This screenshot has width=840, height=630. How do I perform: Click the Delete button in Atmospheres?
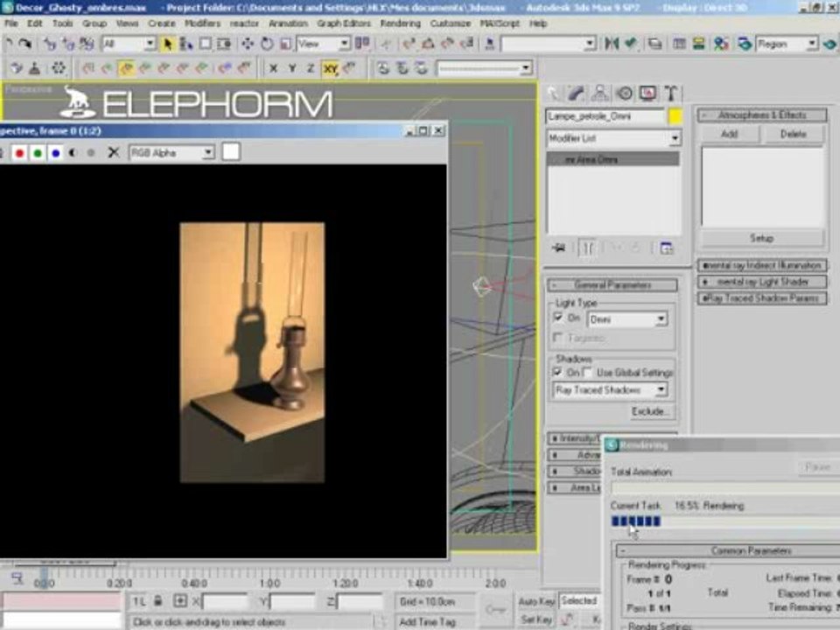pyautogui.click(x=793, y=134)
